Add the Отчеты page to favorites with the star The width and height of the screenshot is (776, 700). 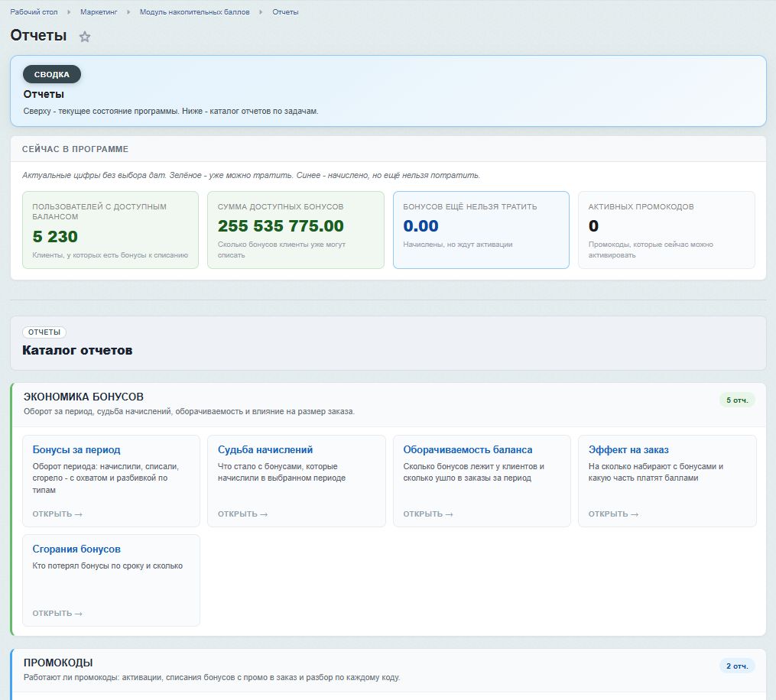pyautogui.click(x=85, y=37)
